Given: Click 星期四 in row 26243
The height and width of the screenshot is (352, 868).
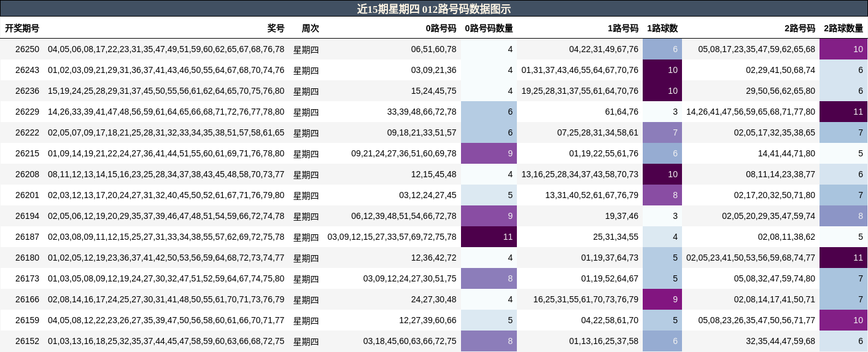Looking at the screenshot, I should point(306,71).
